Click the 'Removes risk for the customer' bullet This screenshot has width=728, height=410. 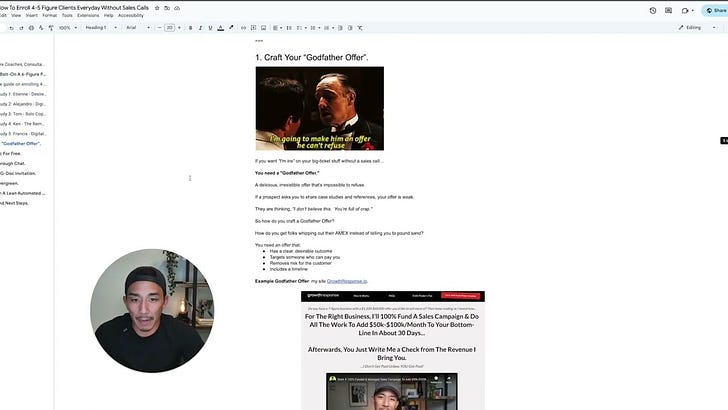[x=300, y=263]
